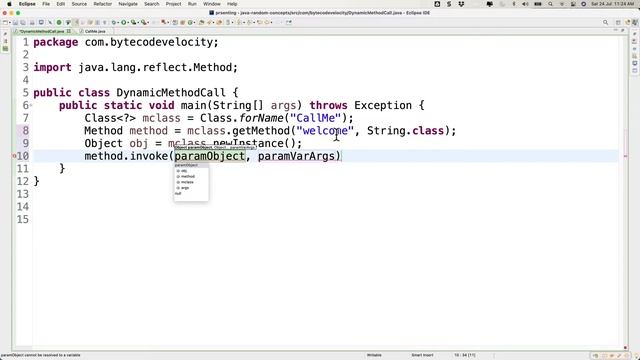Click the battery icon in menu bar
Image resolution: width=640 pixels, height=360 pixels.
click(538, 4)
